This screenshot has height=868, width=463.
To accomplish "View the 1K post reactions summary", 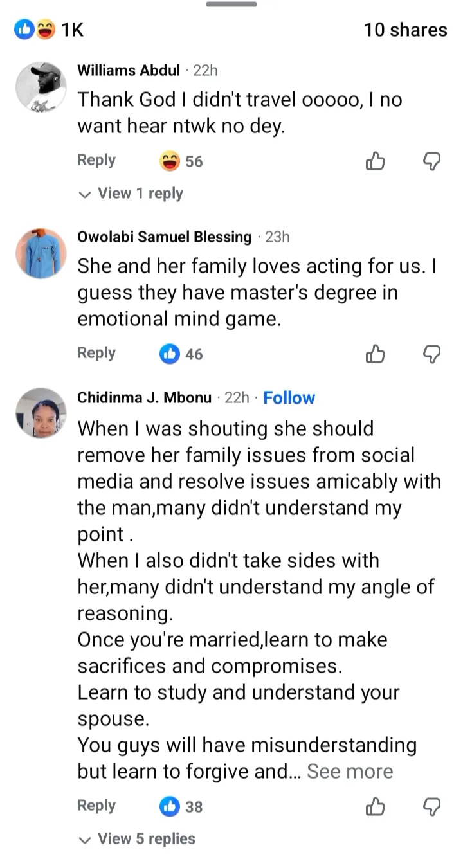I will (50, 30).
